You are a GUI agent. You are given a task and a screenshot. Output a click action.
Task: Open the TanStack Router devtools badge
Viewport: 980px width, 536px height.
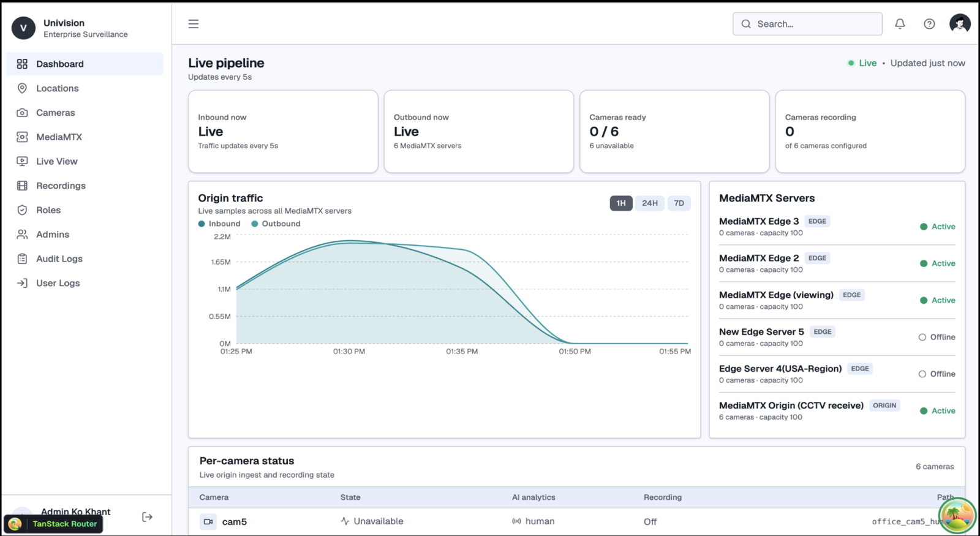pos(54,524)
